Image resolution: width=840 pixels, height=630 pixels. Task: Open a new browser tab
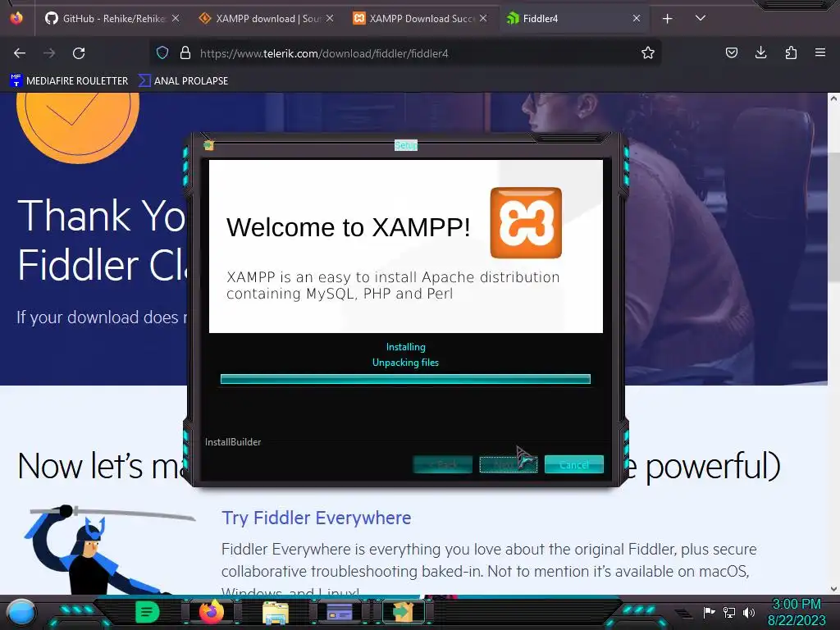[667, 19]
